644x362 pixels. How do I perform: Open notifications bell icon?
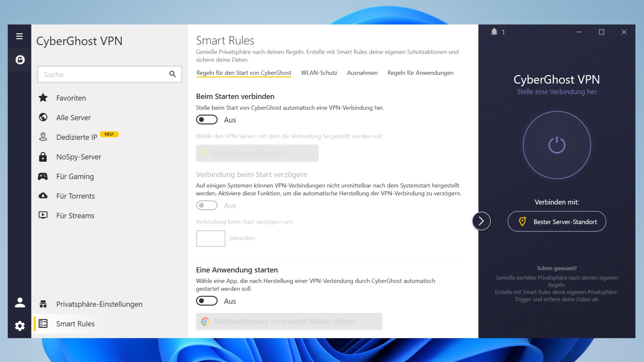pos(494,32)
